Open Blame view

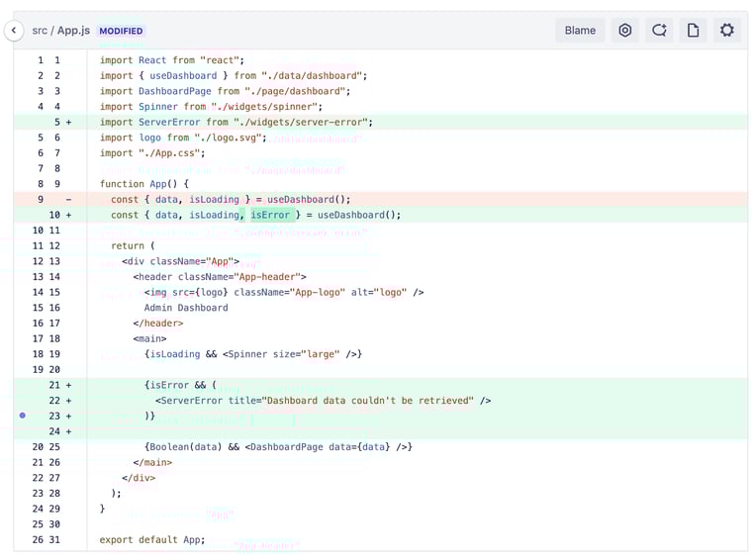580,31
